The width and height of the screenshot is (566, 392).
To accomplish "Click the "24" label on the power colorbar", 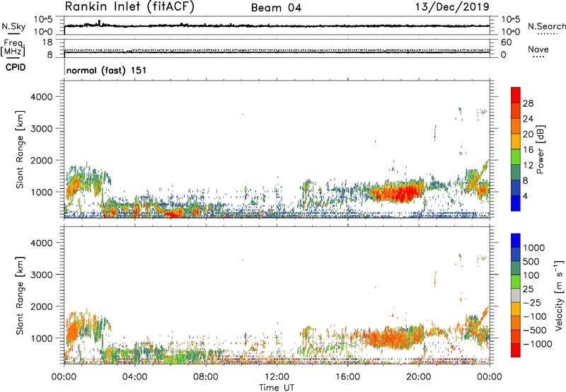I will click(528, 119).
